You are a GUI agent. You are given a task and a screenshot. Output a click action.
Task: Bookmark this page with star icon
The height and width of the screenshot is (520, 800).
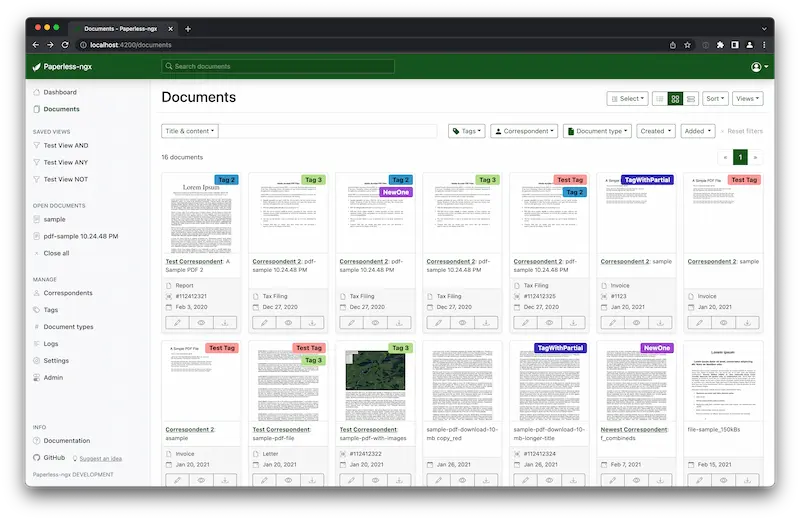pyautogui.click(x=687, y=45)
